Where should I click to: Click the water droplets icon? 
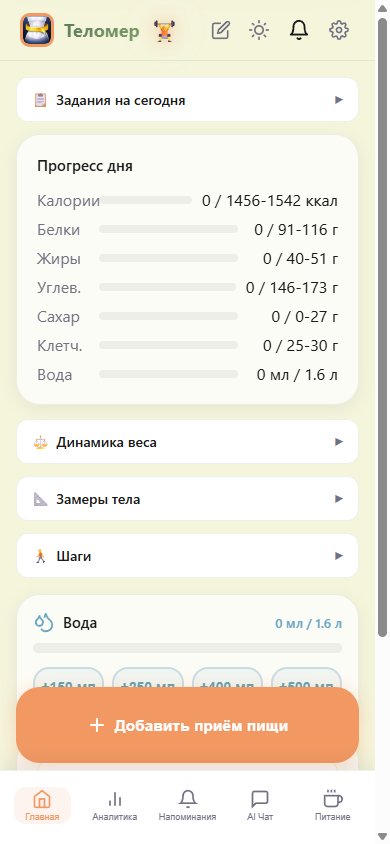coord(44,623)
